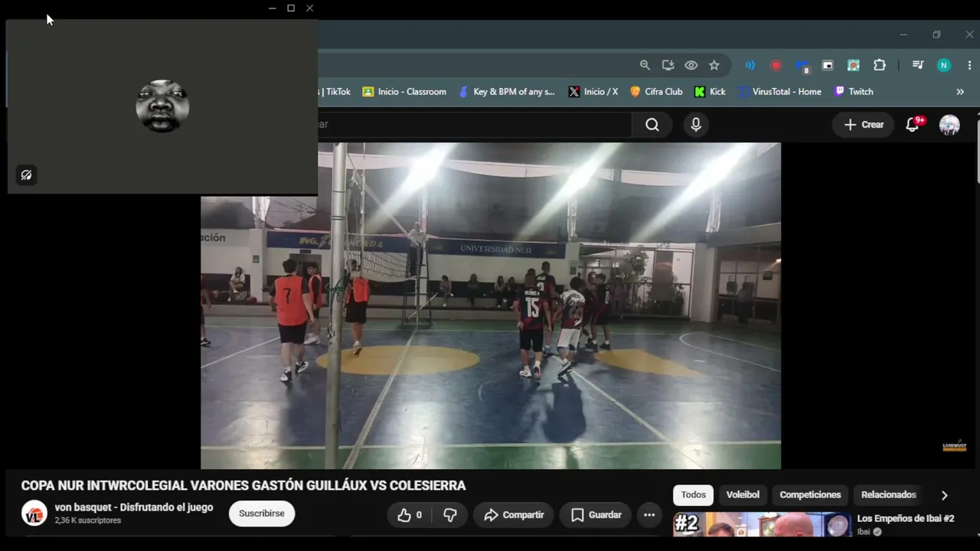The image size is (980, 551).
Task: Click the red record extension icon
Action: [x=776, y=66]
